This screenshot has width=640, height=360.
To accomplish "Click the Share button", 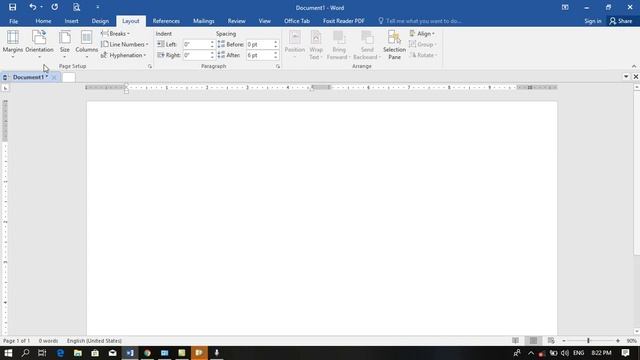I will tap(620, 21).
